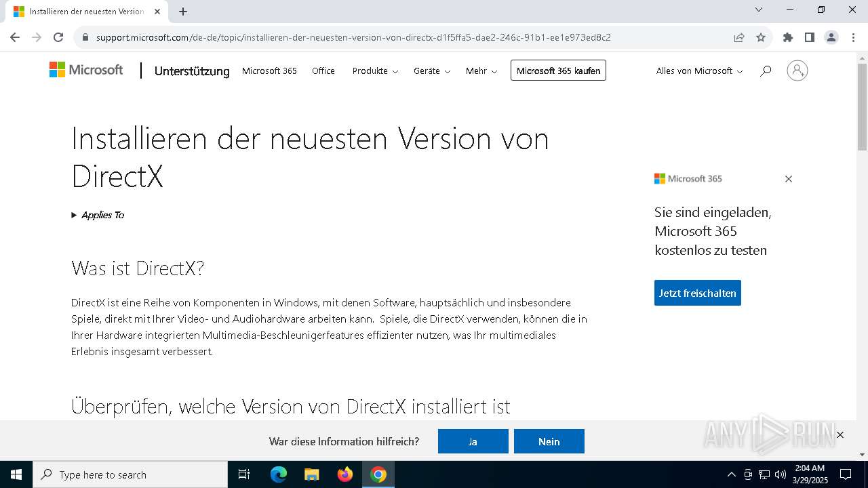Viewport: 868px width, 488px height.
Task: Dismiss the feedback bar with its X
Action: pos(840,434)
